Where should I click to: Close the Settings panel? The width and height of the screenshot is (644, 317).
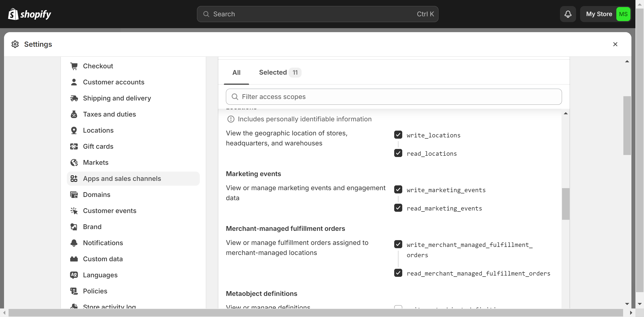(x=615, y=44)
